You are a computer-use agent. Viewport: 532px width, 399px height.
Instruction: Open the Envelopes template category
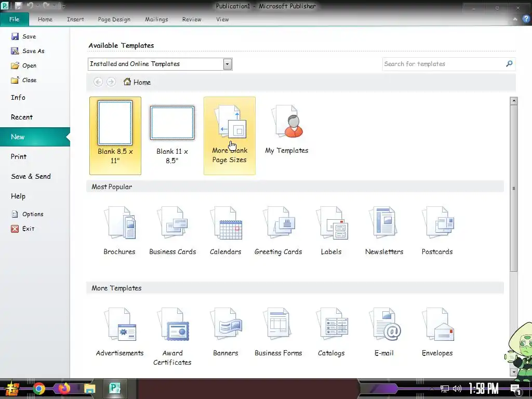coord(437,332)
